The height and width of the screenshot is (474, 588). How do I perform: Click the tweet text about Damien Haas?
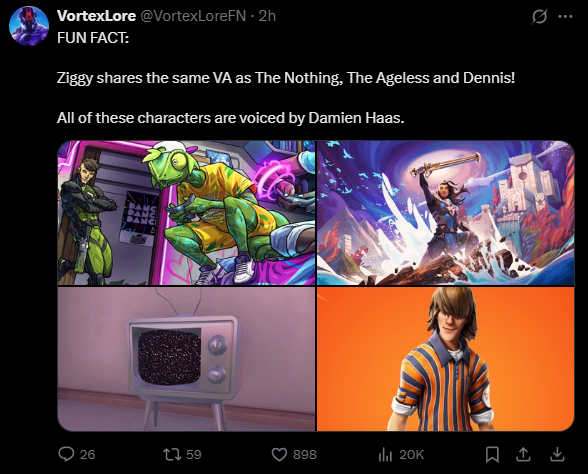tap(231, 118)
